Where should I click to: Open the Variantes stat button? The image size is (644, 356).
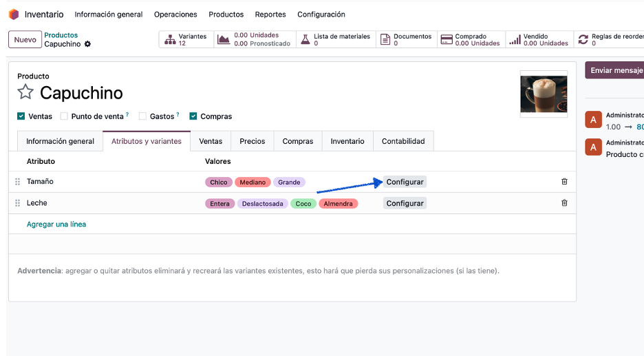point(186,40)
